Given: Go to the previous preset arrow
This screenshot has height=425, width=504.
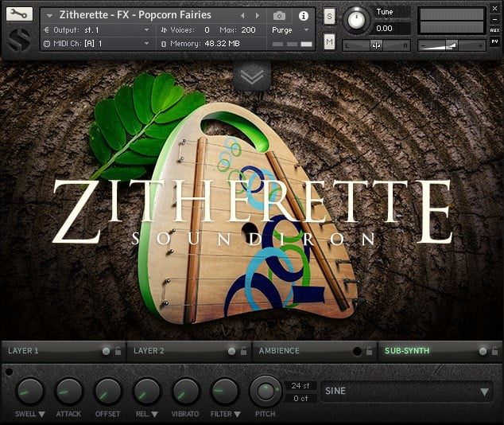Looking at the screenshot, I should (x=242, y=16).
